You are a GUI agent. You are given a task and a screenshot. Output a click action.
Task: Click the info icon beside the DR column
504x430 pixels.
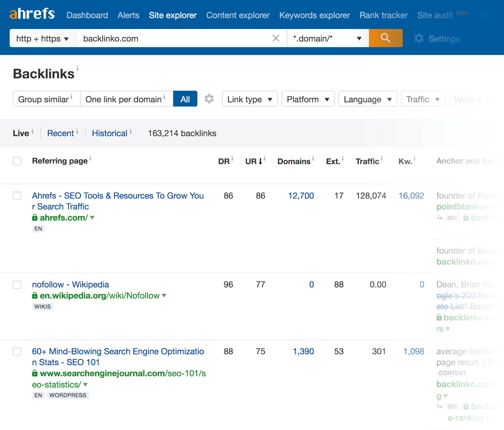pyautogui.click(x=232, y=158)
